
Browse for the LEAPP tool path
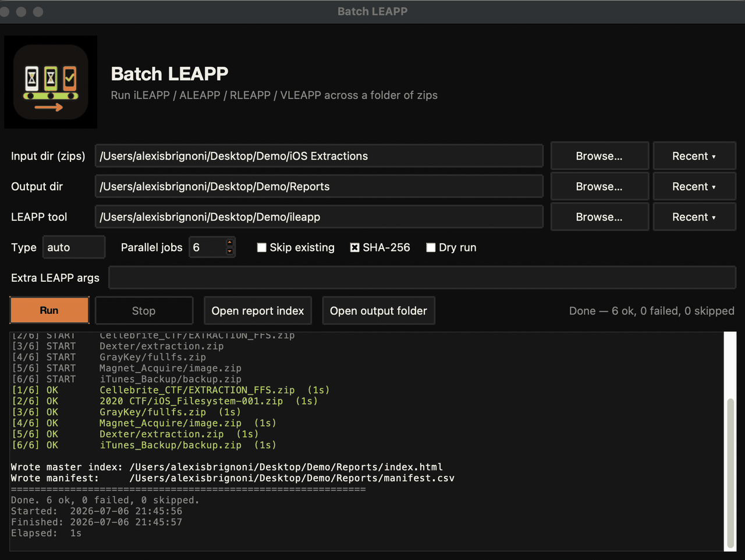pyautogui.click(x=599, y=217)
